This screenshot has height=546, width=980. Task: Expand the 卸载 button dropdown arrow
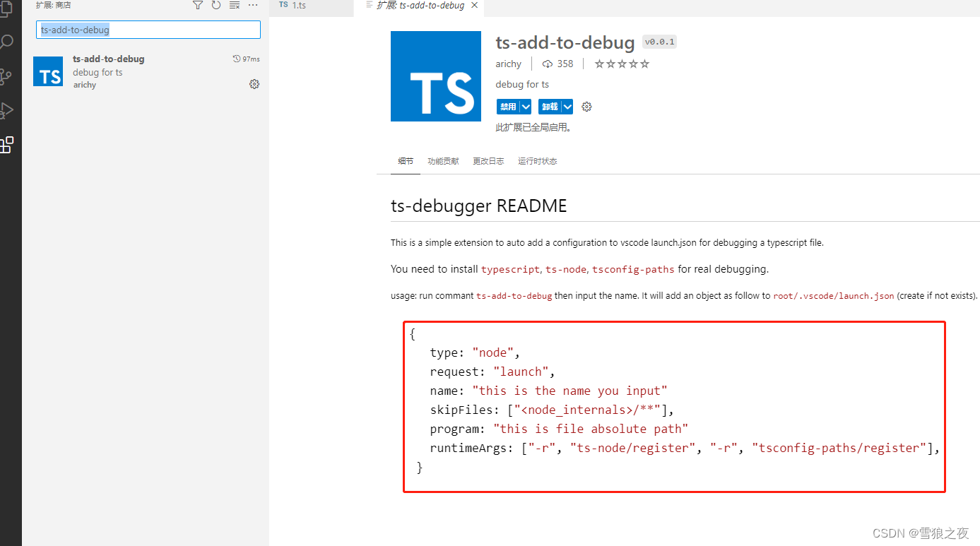click(567, 106)
